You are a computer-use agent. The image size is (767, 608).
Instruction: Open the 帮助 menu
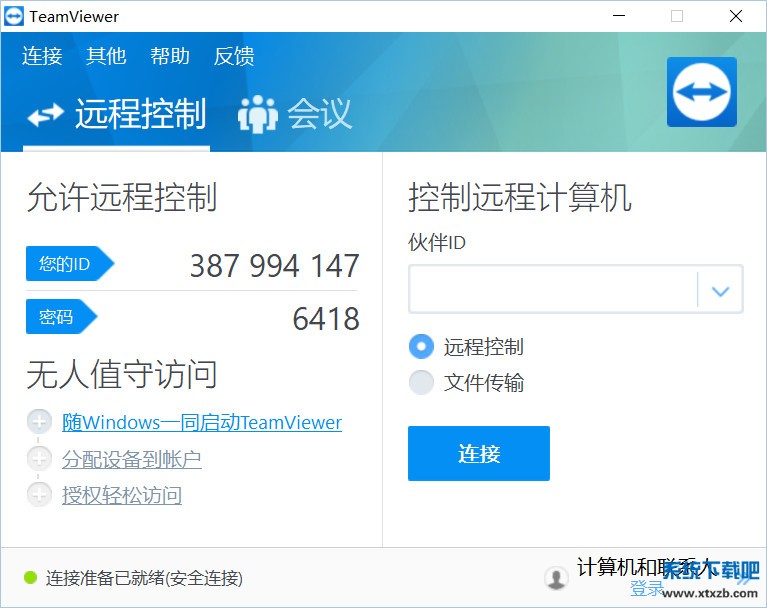tap(170, 56)
